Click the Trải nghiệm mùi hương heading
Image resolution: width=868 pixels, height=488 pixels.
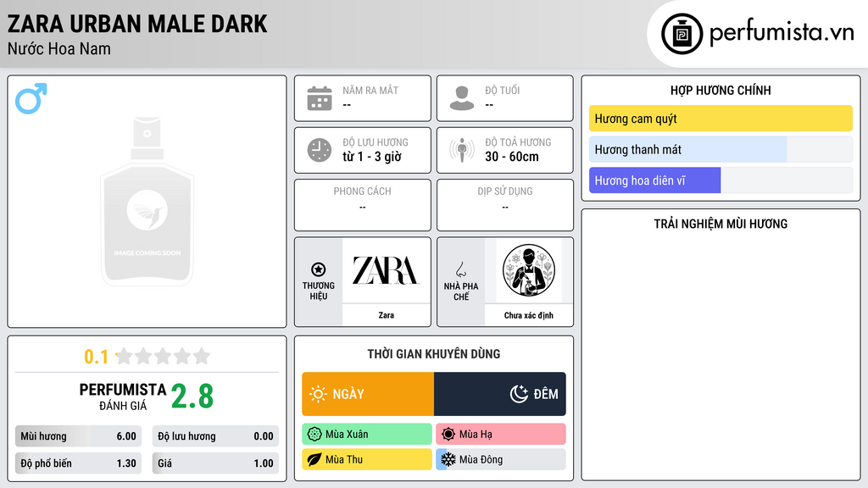[x=721, y=224]
